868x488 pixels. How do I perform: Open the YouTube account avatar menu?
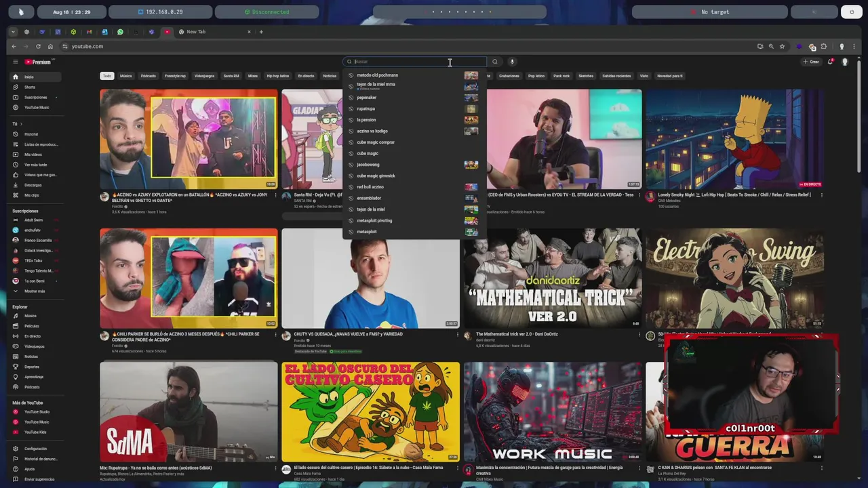click(845, 62)
